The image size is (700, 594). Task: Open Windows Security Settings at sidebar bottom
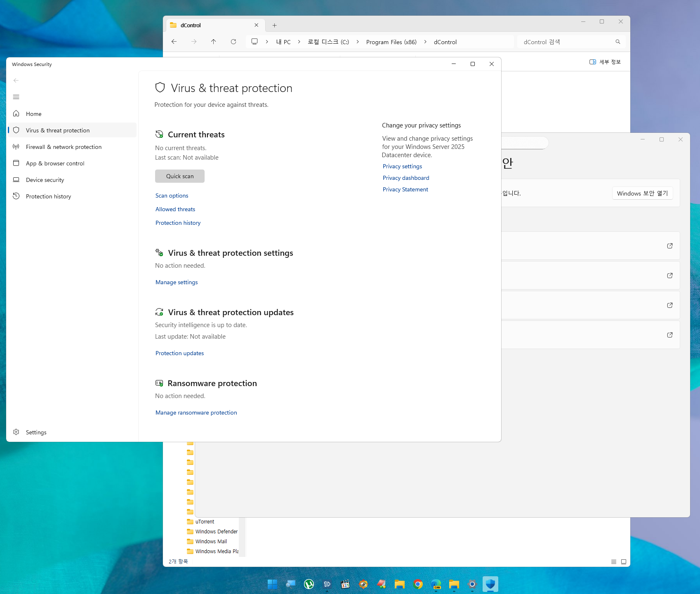point(72,432)
